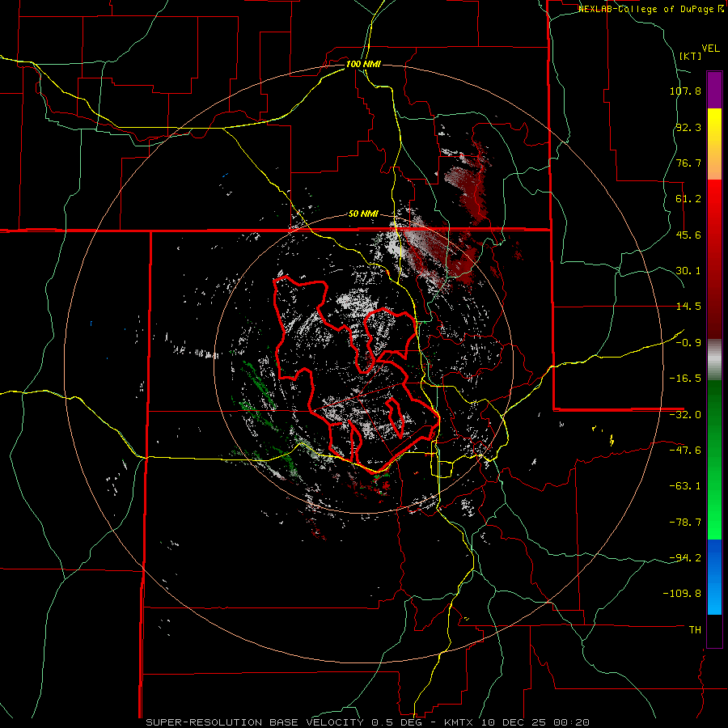Click the Super-Resolution Base Velocity caption

coord(368,722)
